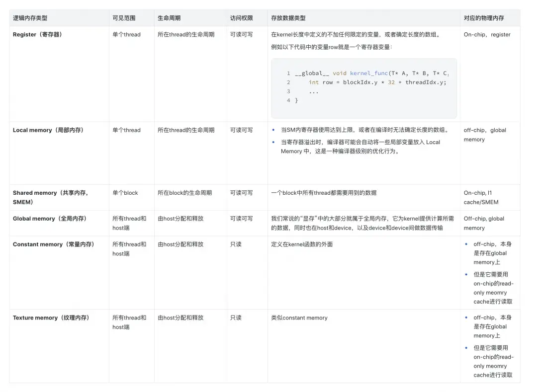The width and height of the screenshot is (537, 392).
Task: Click the line 例如以下代码中的变量row就是一个寄存器变量
Action: [332, 47]
